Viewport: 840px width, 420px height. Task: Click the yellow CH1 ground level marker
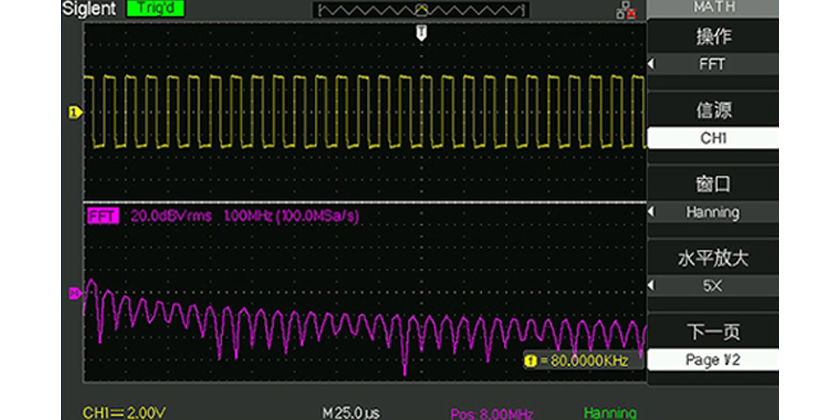click(x=73, y=112)
